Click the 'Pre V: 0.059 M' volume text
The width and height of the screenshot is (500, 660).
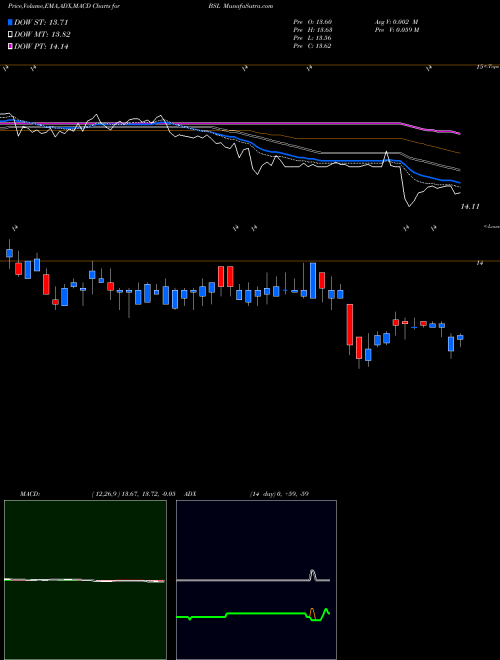tap(396, 30)
